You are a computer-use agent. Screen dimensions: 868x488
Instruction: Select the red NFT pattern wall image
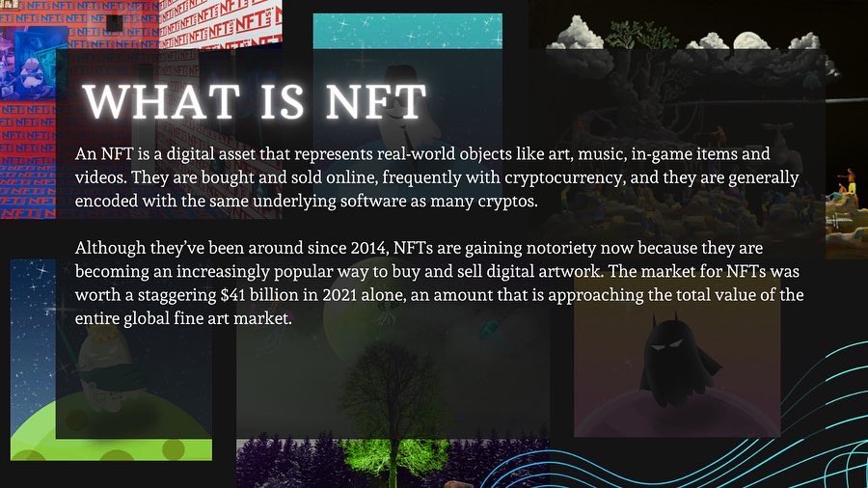[x=141, y=110]
